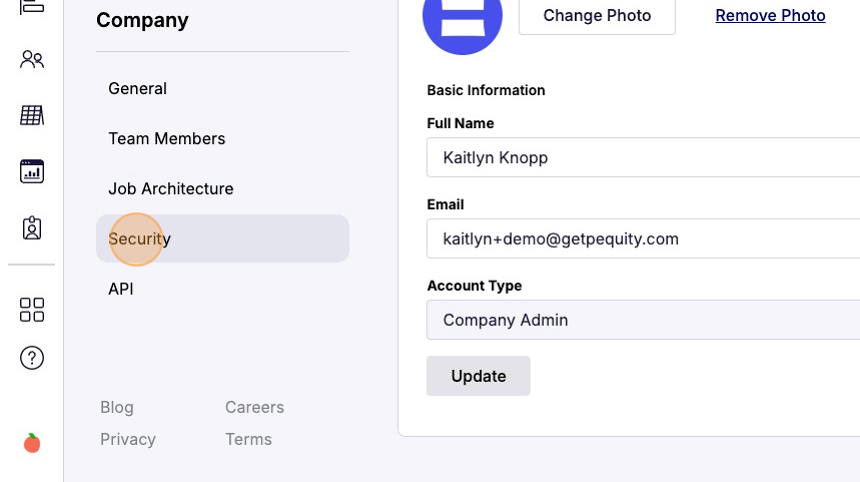Click the blue profile photo avatar

[462, 20]
